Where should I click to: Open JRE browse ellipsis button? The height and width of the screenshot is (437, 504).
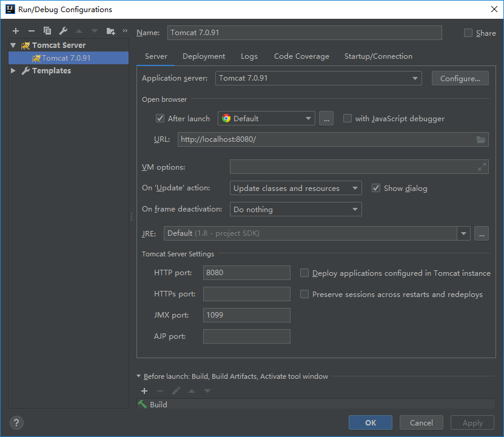point(482,233)
